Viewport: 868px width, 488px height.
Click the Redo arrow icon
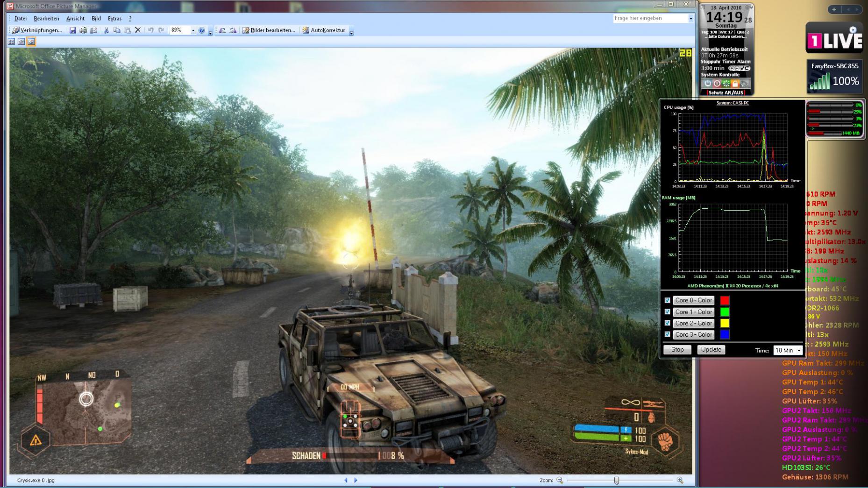point(161,30)
